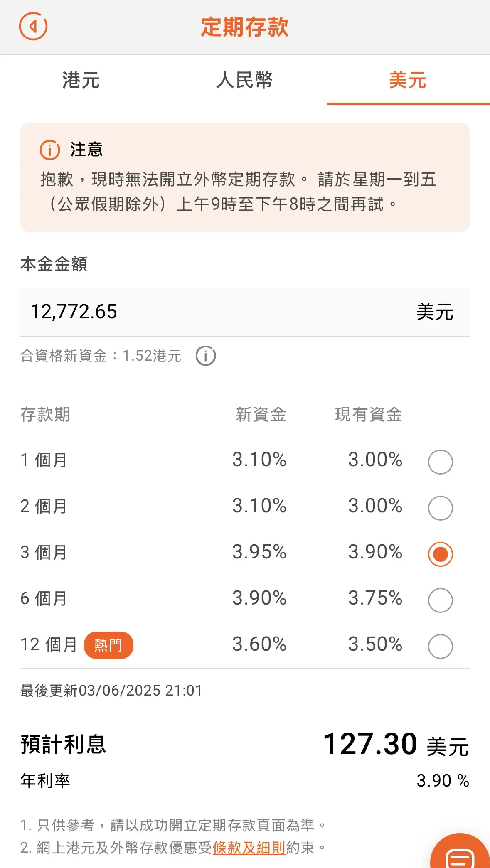This screenshot has height=868, width=490.
Task: Tap the back arrow icon
Action: 33,26
